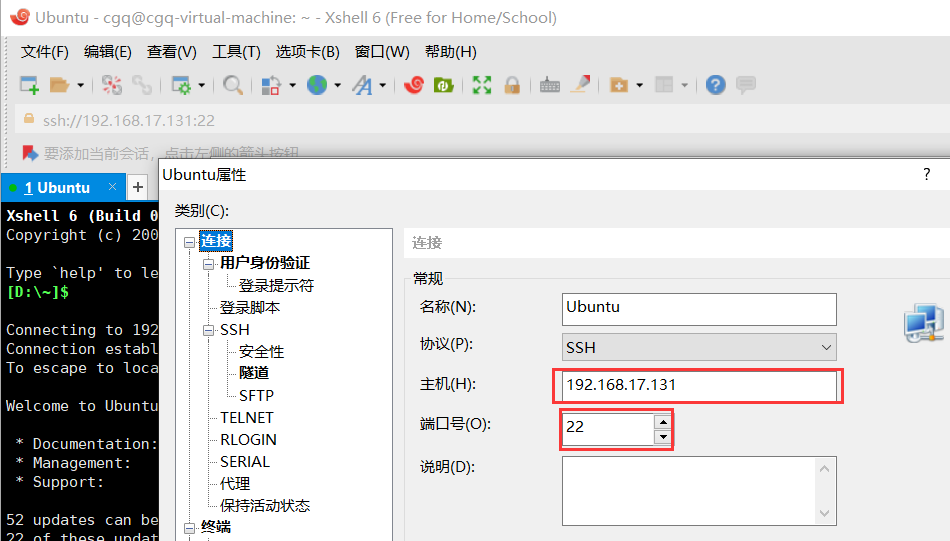Open the dropdown beside folder plus icon
Screen dimensions: 950x541
(x=640, y=85)
